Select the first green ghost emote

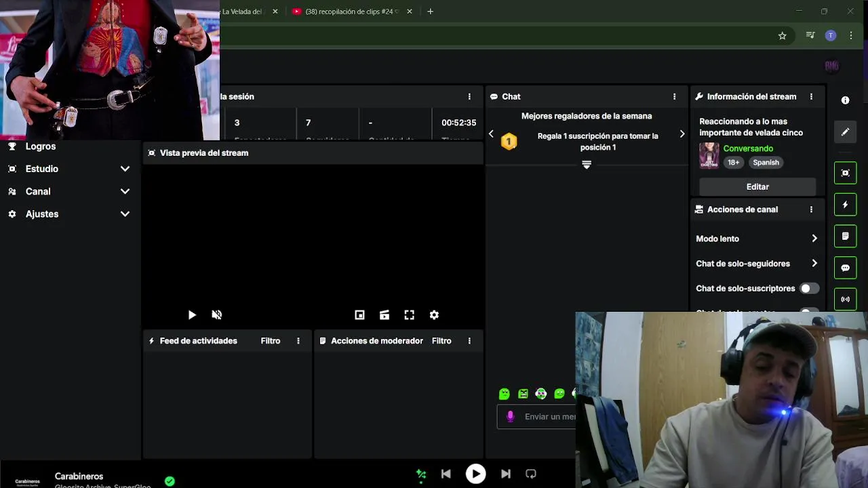tap(504, 394)
